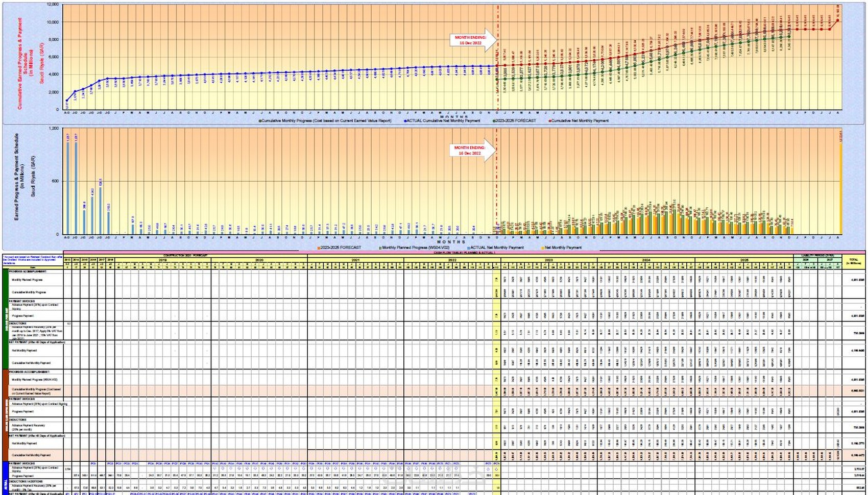Select Monthly Planned Progress row label in green section

click(x=27, y=280)
